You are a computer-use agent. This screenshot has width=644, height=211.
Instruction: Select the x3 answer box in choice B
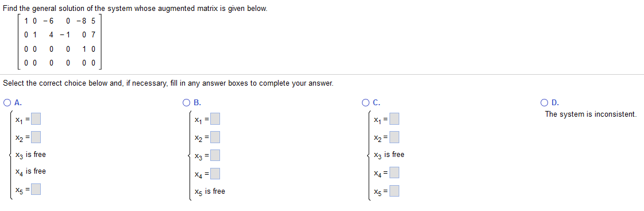(x=215, y=155)
